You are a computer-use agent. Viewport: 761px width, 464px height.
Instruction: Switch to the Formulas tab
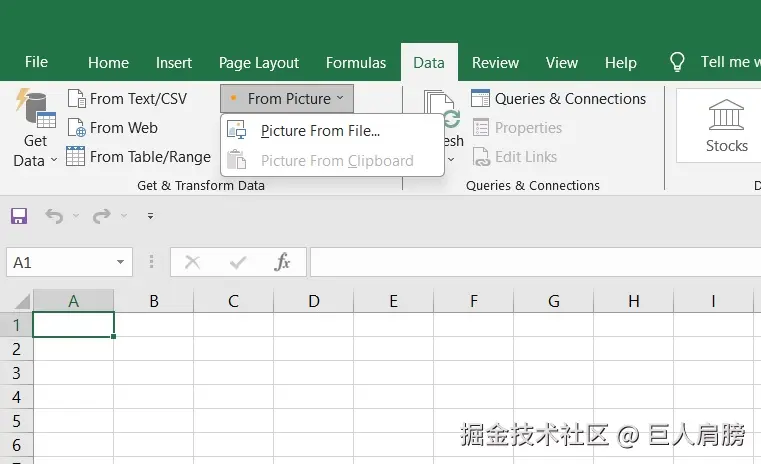point(356,62)
